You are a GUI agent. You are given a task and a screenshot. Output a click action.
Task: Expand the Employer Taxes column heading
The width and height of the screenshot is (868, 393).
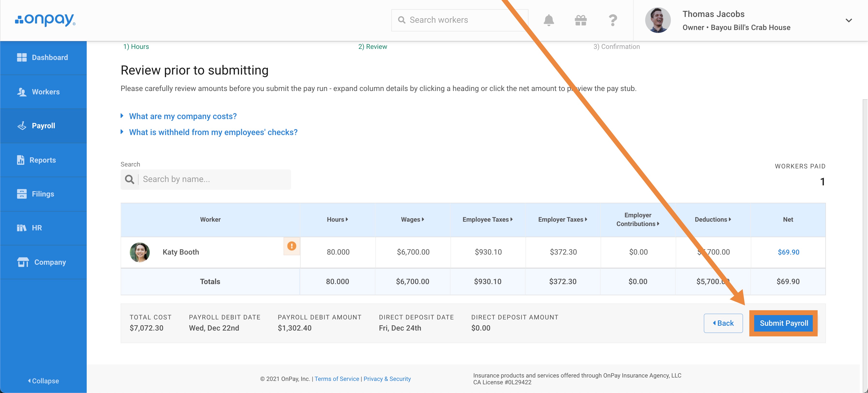[563, 219]
